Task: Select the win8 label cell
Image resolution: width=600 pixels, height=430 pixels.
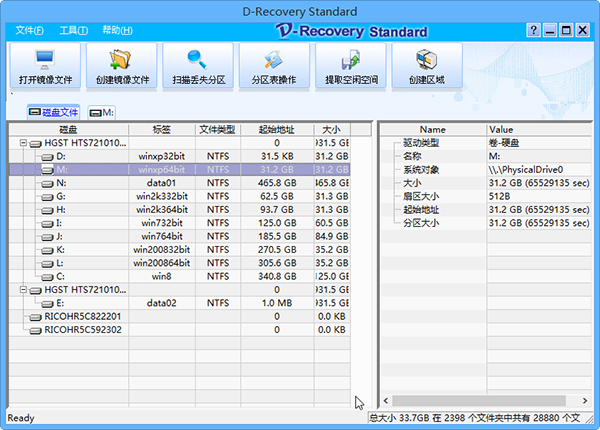Action: (162, 277)
